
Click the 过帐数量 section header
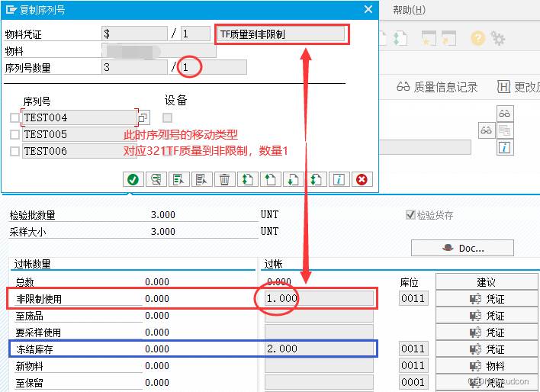pos(32,264)
